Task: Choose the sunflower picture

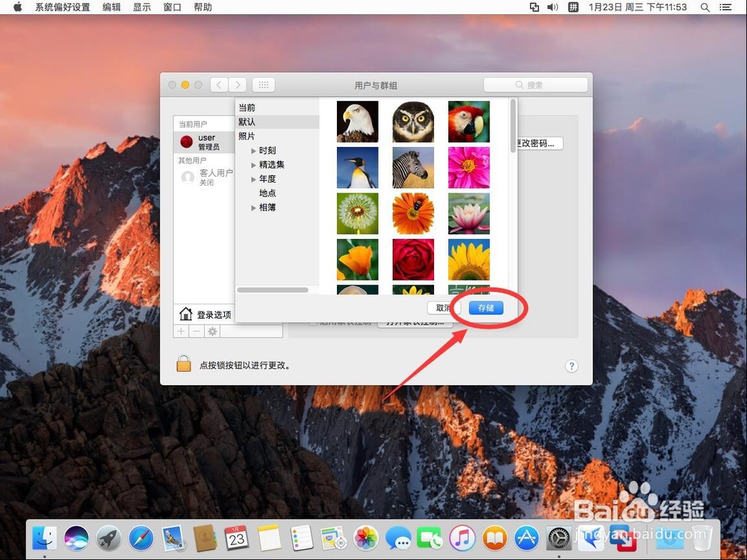Action: (469, 260)
